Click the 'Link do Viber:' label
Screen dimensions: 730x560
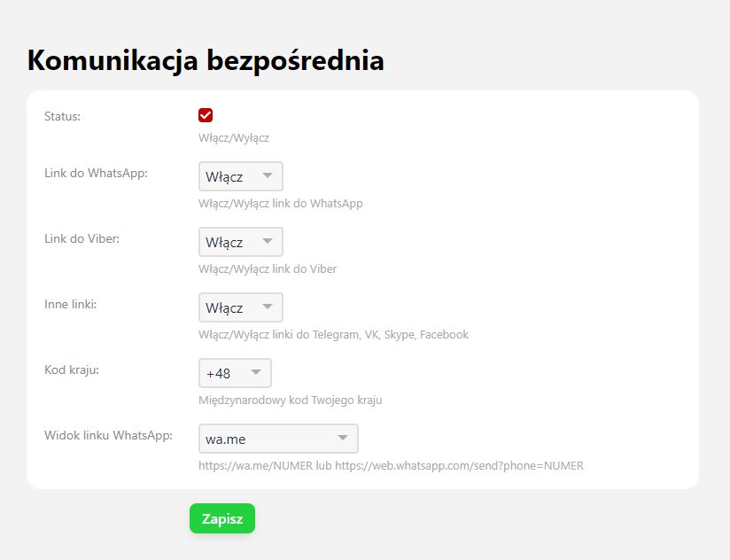(x=82, y=238)
